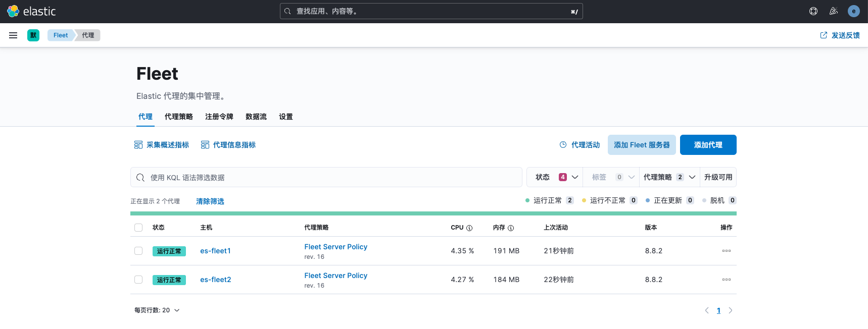Click the 添加 Fleet 服务器 button
868x329 pixels.
(642, 145)
